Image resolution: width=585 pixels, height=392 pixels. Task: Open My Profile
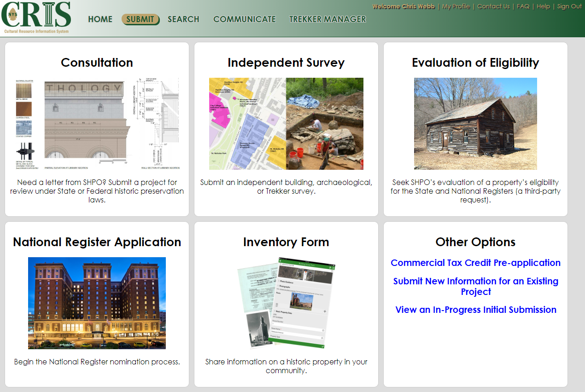456,6
